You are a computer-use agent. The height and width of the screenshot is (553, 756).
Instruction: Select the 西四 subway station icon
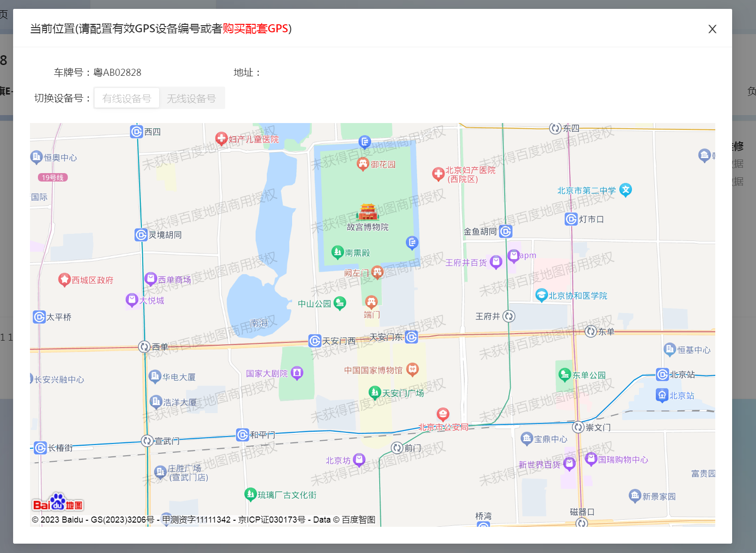(x=136, y=131)
